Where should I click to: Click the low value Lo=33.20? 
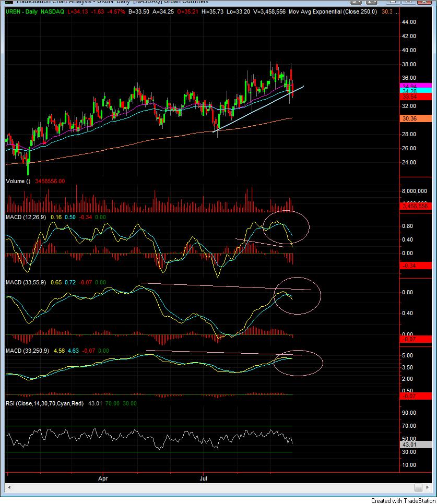[238, 11]
